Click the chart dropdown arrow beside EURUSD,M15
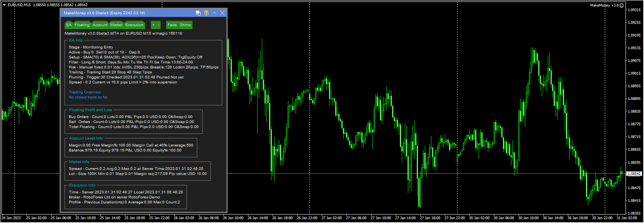The image size is (644, 223). coord(4,5)
